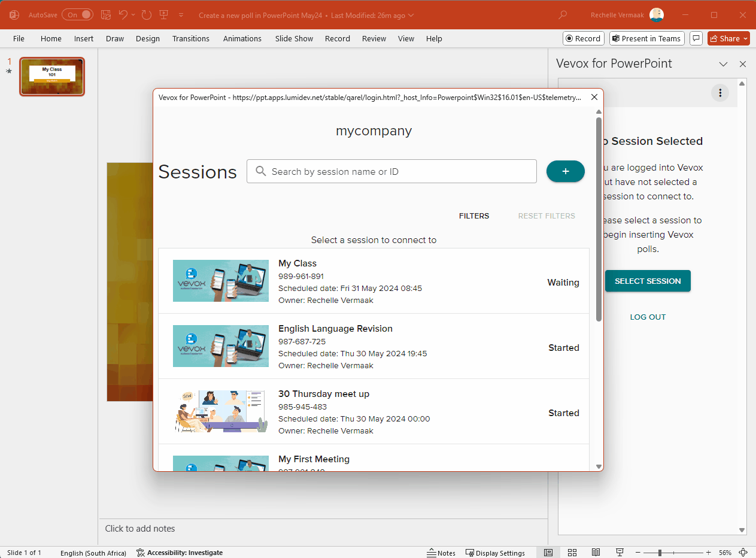This screenshot has width=756, height=558.
Task: Open Microsoft Search with the magnifier icon
Action: pos(562,15)
